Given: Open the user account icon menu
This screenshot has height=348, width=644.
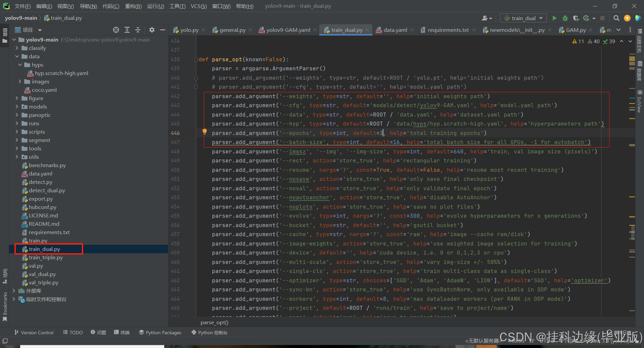Looking at the screenshot, I should click(487, 18).
